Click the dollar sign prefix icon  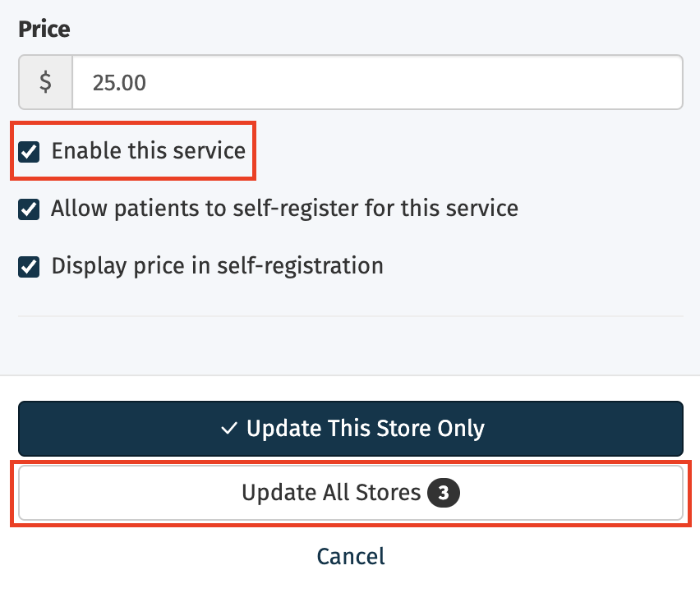click(46, 82)
